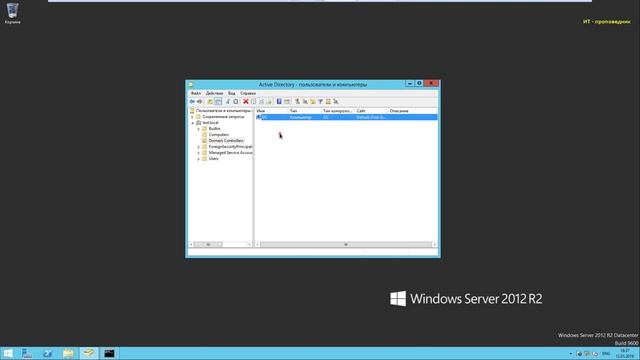The width and height of the screenshot is (640, 360).
Task: Open Server Manager from the taskbar
Action: (x=27, y=353)
